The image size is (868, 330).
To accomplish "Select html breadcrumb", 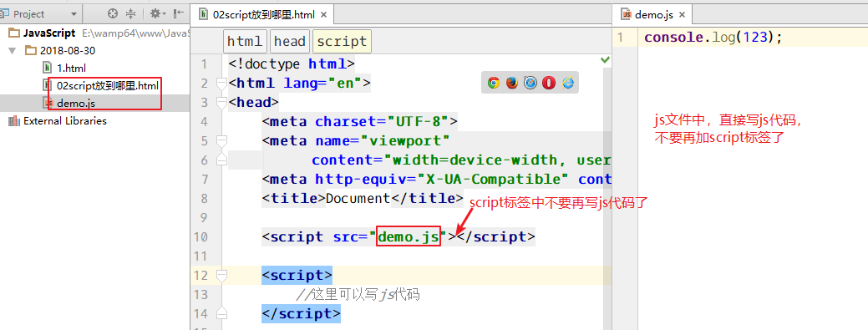I will coord(246,42).
